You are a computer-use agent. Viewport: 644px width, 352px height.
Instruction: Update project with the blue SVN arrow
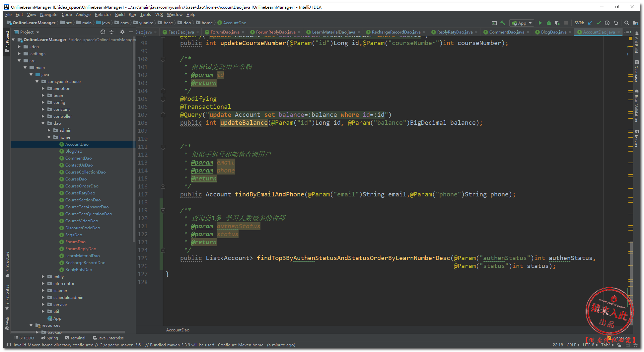coord(590,23)
